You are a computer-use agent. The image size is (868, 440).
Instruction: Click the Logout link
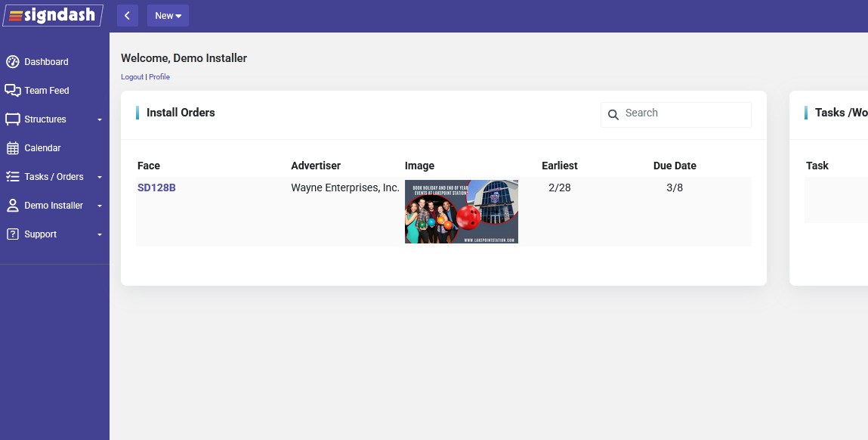coord(131,77)
